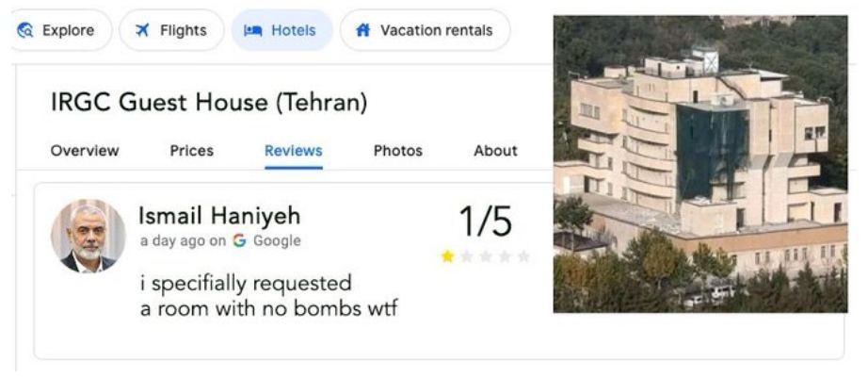The width and height of the screenshot is (868, 378).
Task: Click the airplane icon on Flights
Action: (x=142, y=30)
